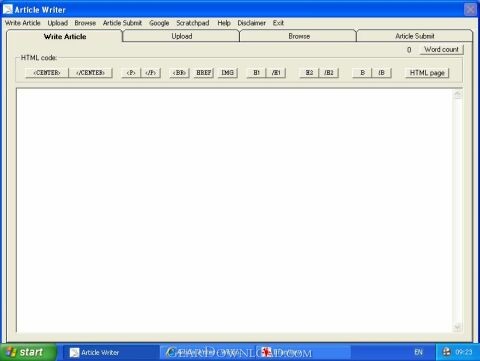Click the HTML page button
This screenshot has height=361, width=480.
point(427,73)
